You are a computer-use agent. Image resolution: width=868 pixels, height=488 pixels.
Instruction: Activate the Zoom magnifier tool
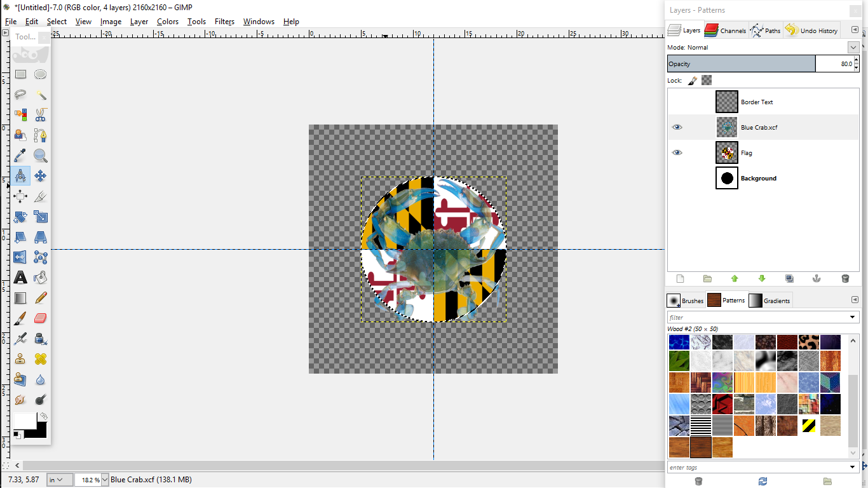[x=40, y=156]
